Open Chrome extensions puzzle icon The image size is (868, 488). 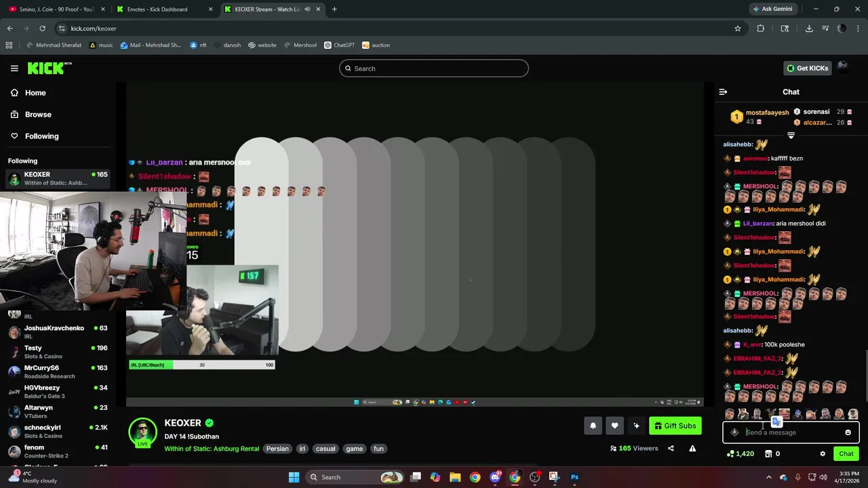pyautogui.click(x=760, y=28)
